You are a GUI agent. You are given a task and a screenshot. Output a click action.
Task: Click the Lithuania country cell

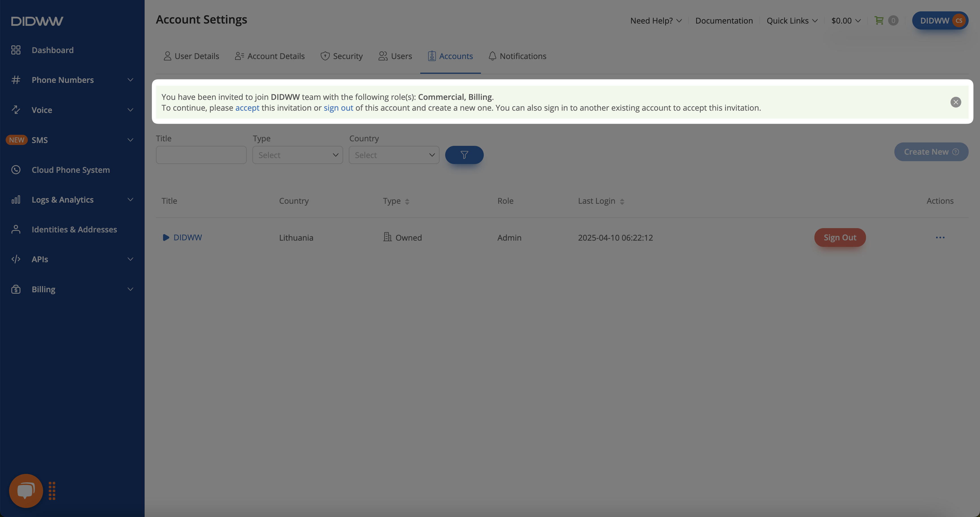point(296,238)
